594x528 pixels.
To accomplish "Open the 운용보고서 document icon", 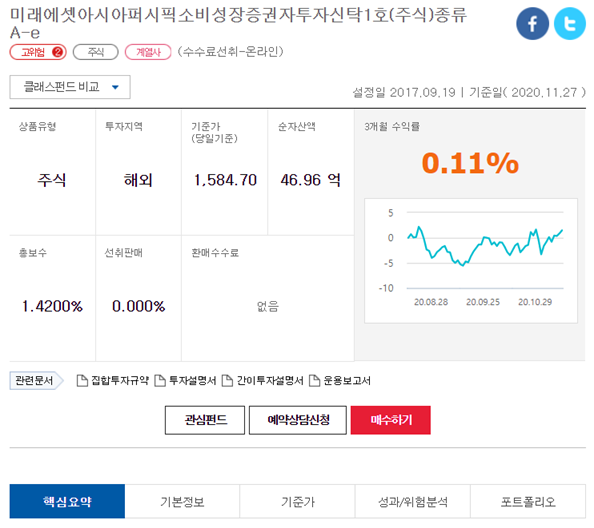I will click(x=314, y=381).
